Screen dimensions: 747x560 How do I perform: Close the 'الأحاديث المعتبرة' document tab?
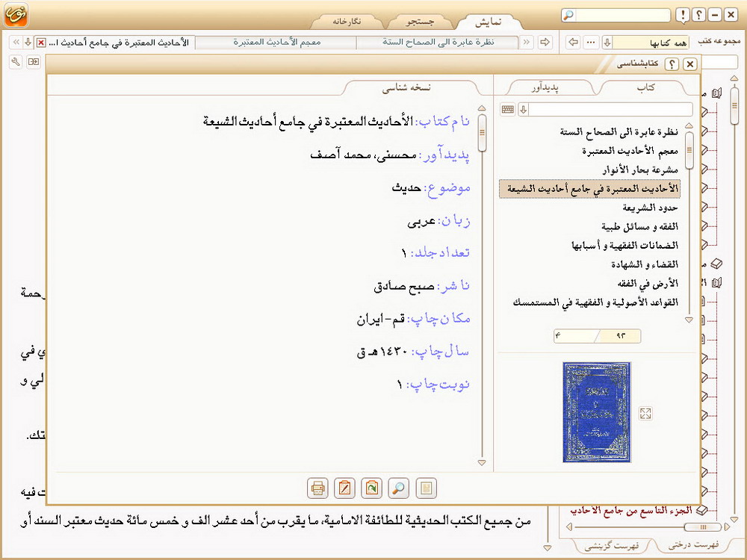click(x=40, y=43)
